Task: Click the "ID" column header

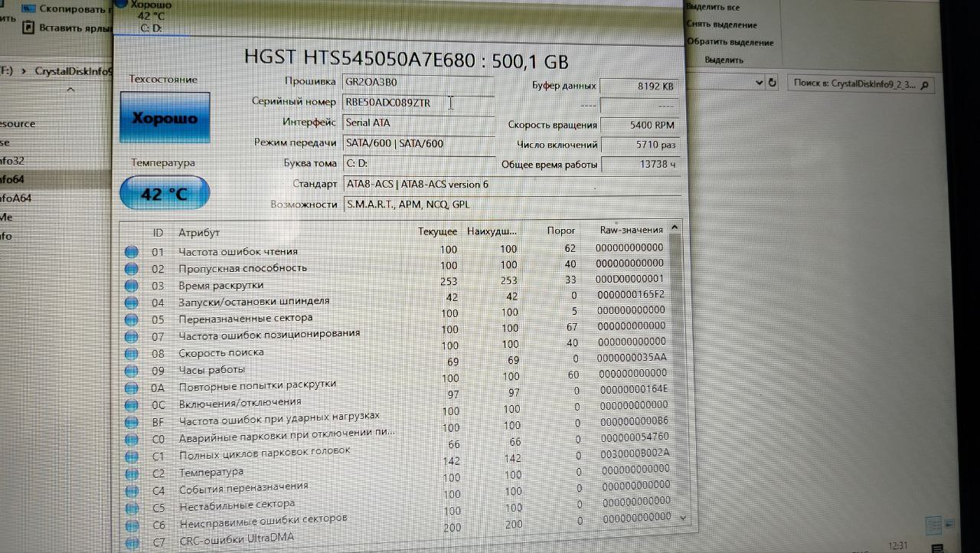Action: click(x=158, y=232)
